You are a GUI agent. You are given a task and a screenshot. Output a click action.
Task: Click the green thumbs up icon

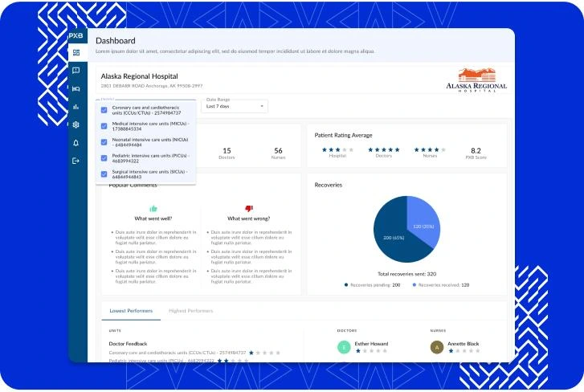coord(153,208)
